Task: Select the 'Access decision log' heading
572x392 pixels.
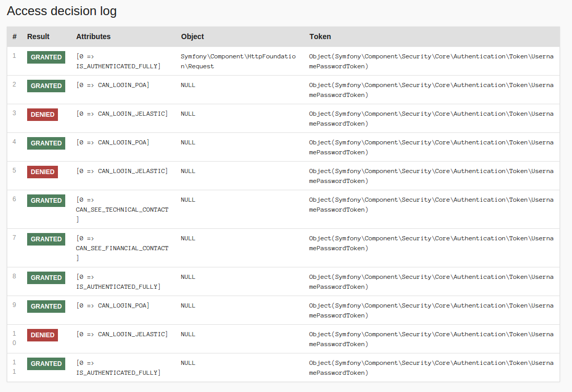Action: 62,11
